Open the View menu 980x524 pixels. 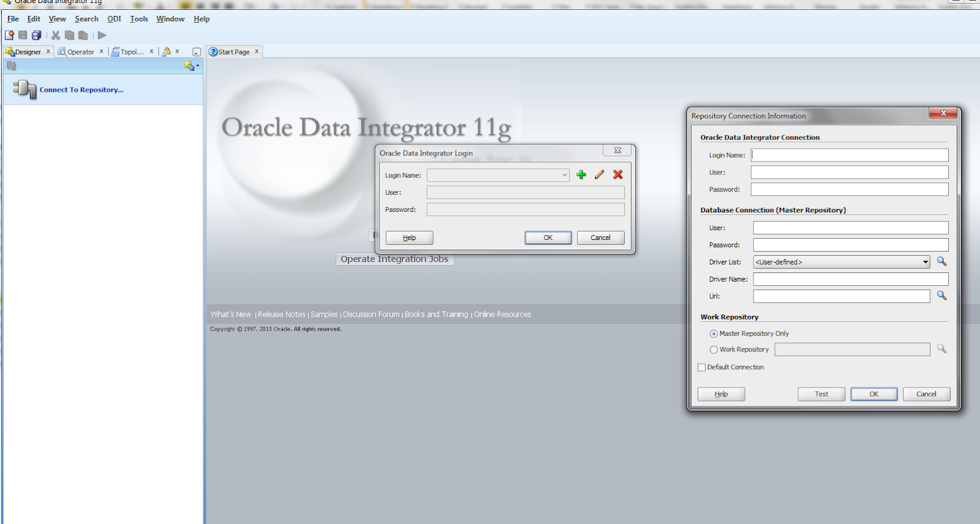point(58,19)
